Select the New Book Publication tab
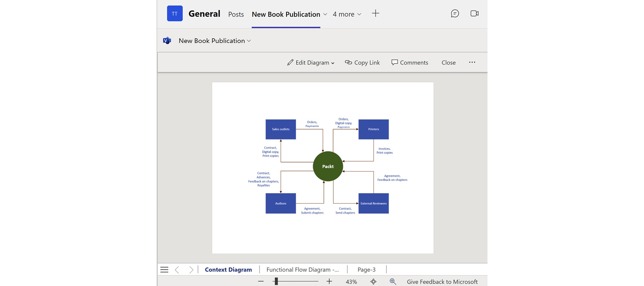This screenshot has height=286, width=644. tap(286, 14)
